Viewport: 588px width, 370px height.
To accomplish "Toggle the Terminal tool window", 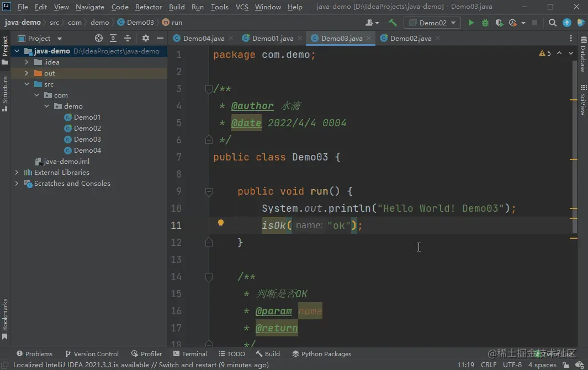I will point(190,354).
